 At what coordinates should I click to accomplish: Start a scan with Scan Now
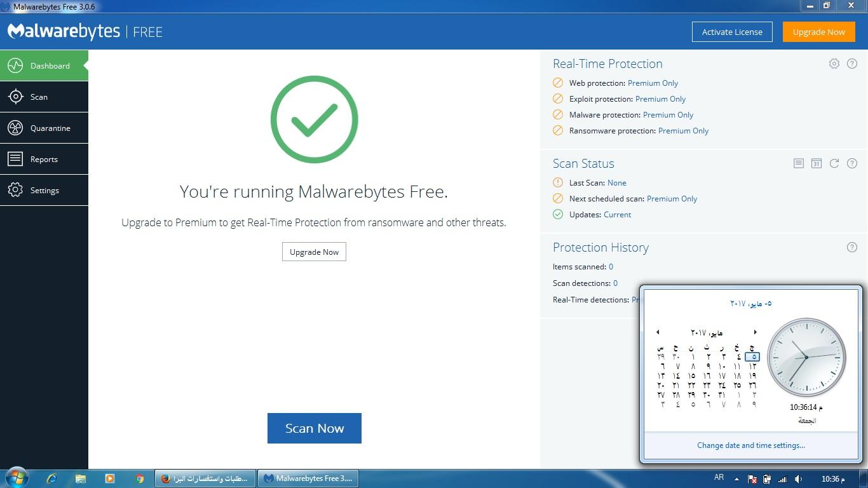[x=315, y=428]
